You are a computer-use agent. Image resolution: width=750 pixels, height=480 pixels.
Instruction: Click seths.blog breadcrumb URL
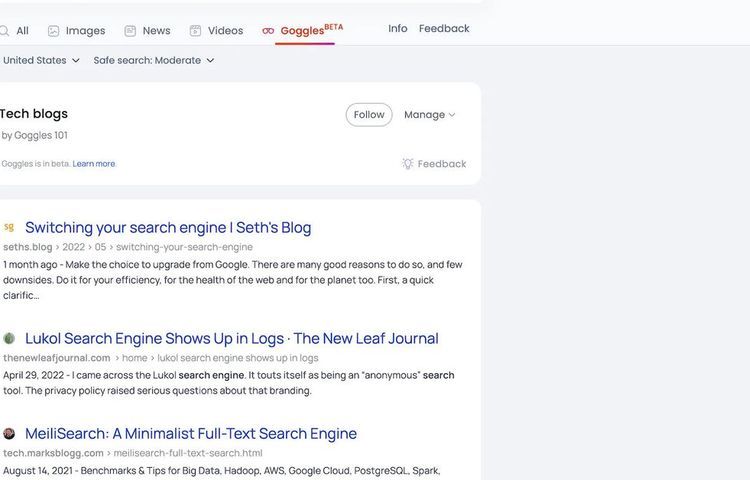tap(128, 247)
